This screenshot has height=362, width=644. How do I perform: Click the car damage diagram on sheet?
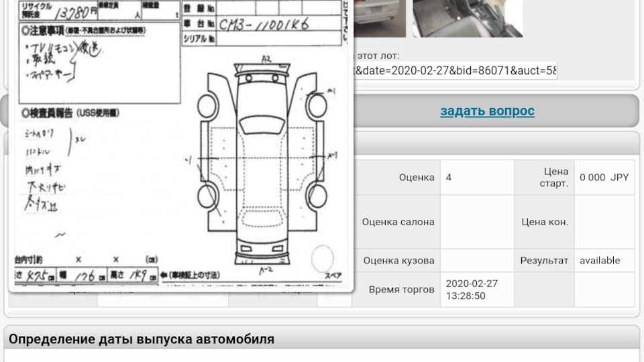pyautogui.click(x=263, y=164)
